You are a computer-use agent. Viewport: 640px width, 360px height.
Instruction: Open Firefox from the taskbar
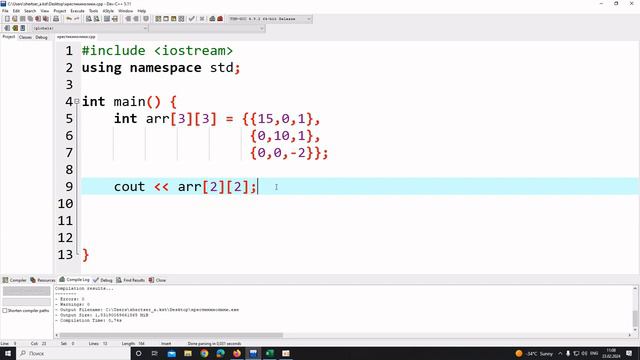click(x=237, y=353)
